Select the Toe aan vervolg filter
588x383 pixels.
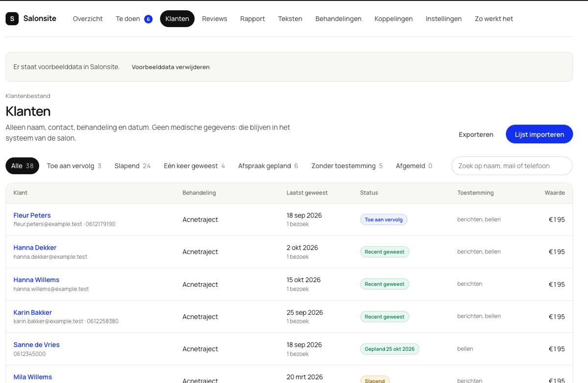point(74,166)
